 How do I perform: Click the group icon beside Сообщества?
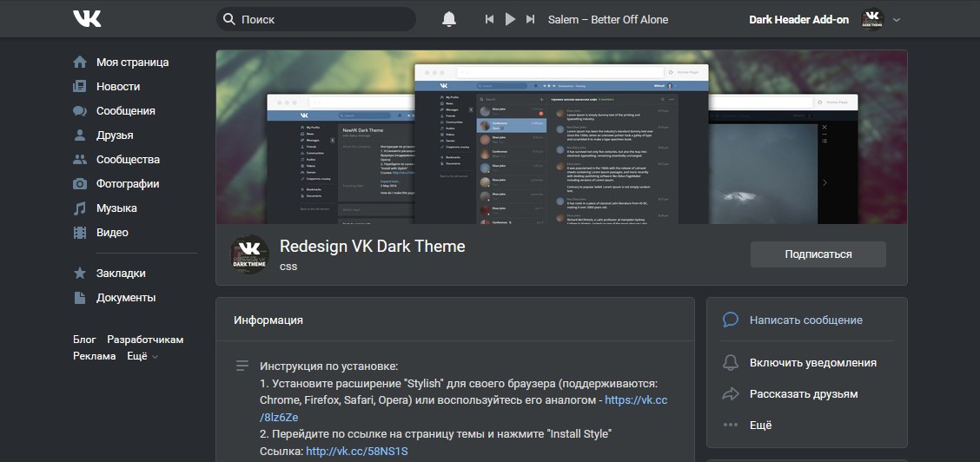coord(80,160)
